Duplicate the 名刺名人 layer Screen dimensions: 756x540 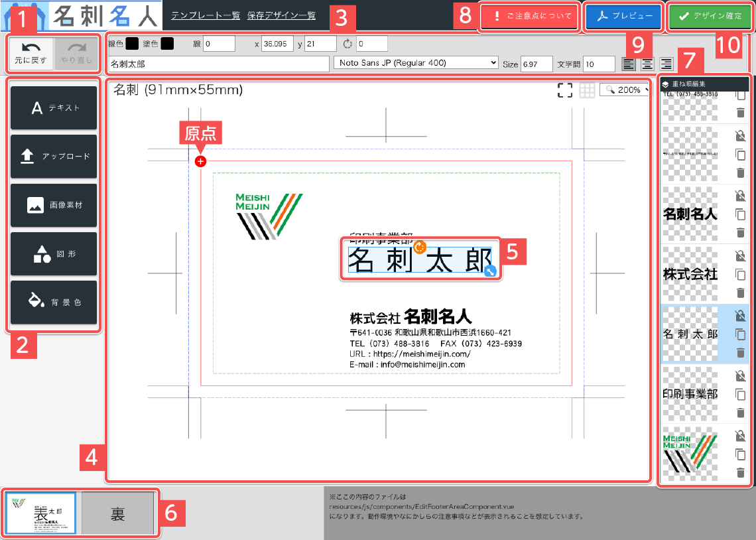pos(740,214)
